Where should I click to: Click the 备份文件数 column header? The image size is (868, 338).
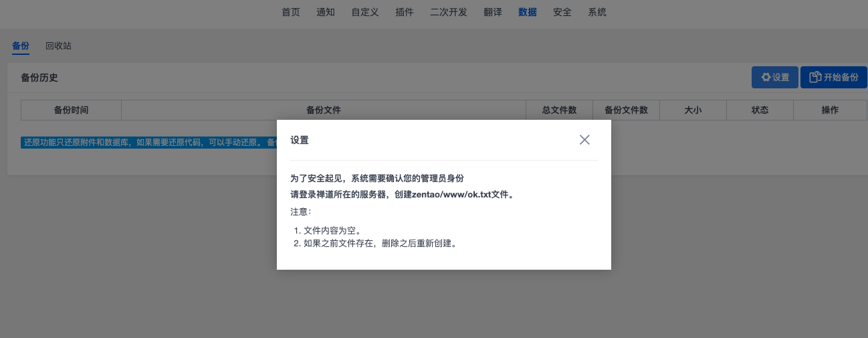[626, 110]
